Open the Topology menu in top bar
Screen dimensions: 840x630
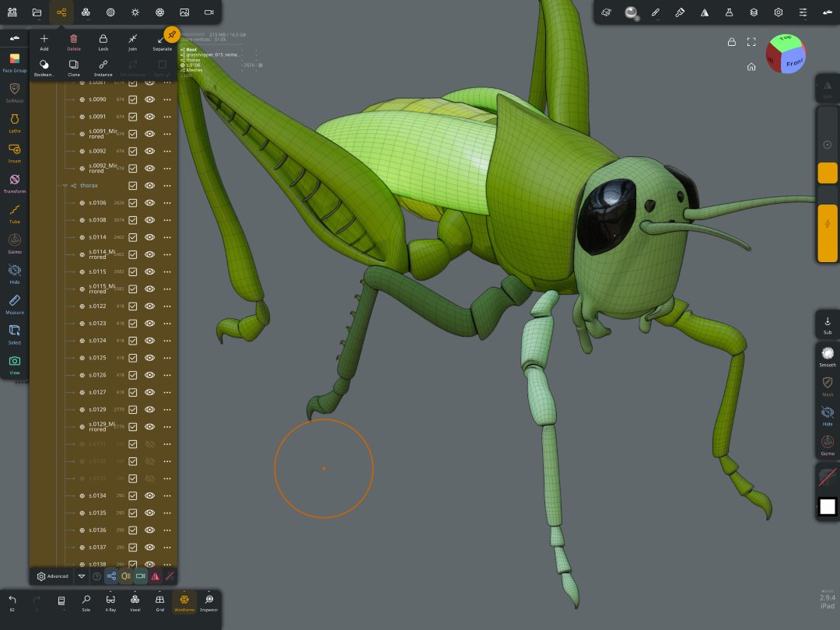(x=86, y=12)
